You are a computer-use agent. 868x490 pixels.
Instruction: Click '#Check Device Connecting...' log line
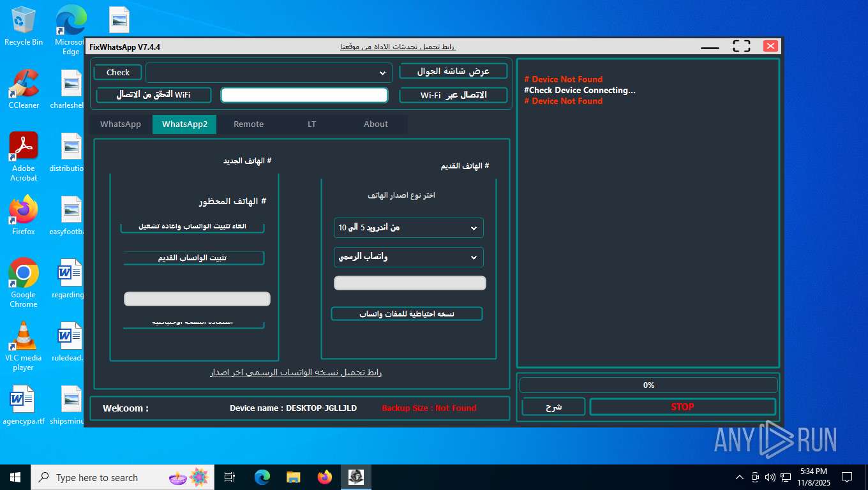click(580, 90)
